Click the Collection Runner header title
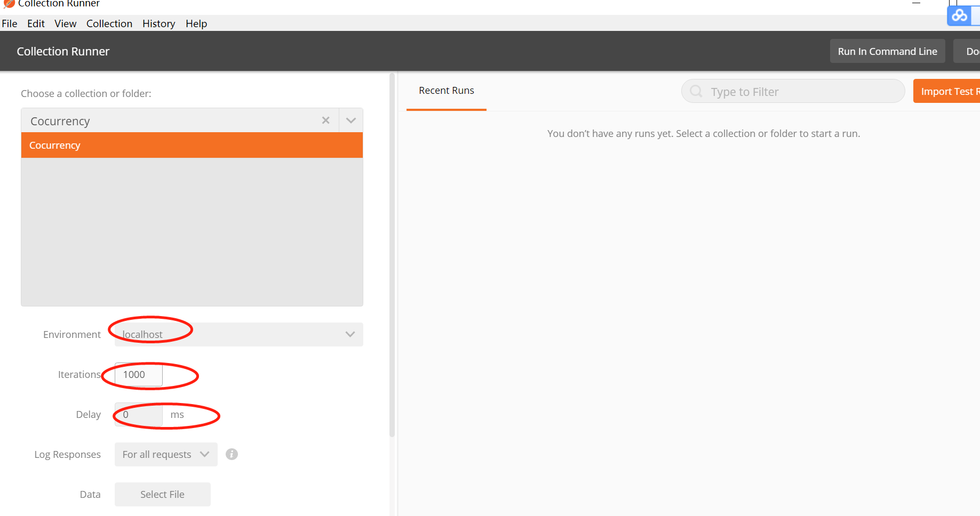This screenshot has height=516, width=980. click(x=63, y=51)
